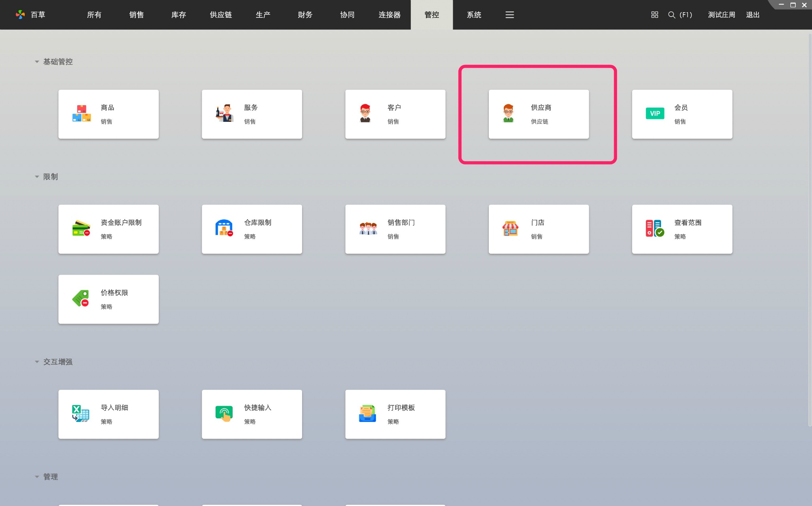Select the 连接器 tab
Viewport: 812px width, 506px height.
390,15
